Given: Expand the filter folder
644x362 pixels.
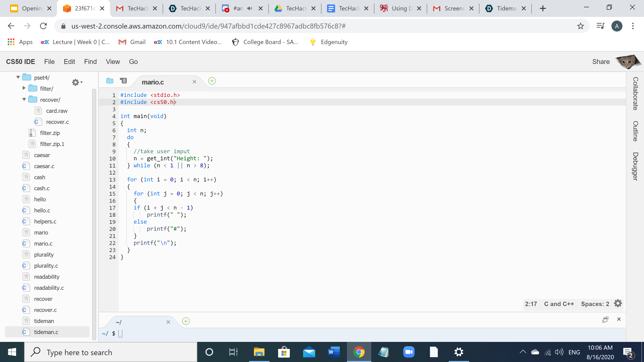Looking at the screenshot, I should pyautogui.click(x=24, y=88).
